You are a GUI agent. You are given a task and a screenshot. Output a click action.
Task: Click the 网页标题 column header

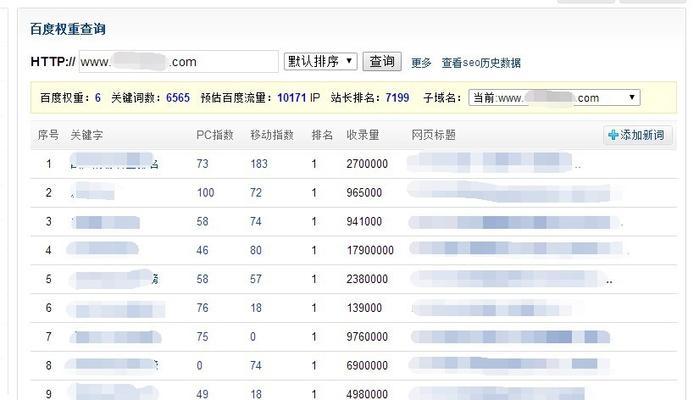433,135
